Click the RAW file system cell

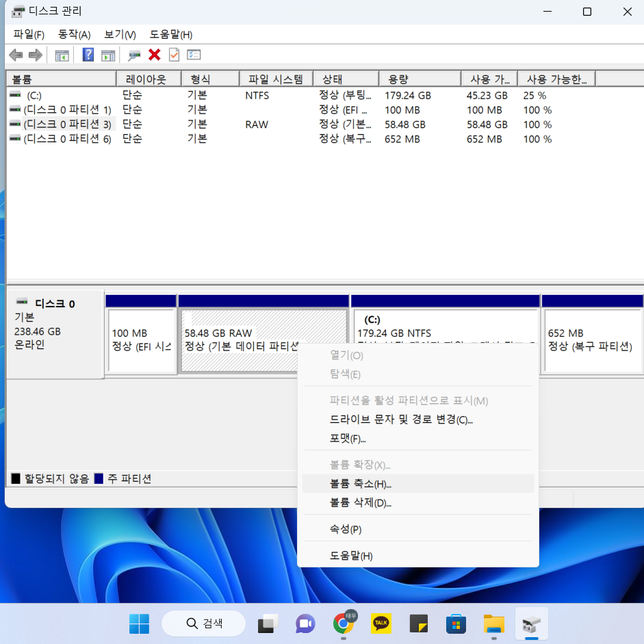(257, 125)
